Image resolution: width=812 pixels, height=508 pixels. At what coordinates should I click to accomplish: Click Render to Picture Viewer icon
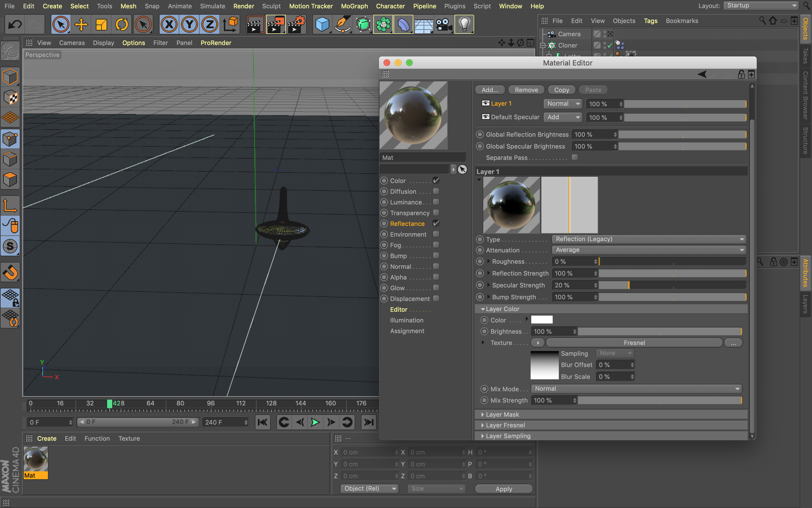click(276, 25)
